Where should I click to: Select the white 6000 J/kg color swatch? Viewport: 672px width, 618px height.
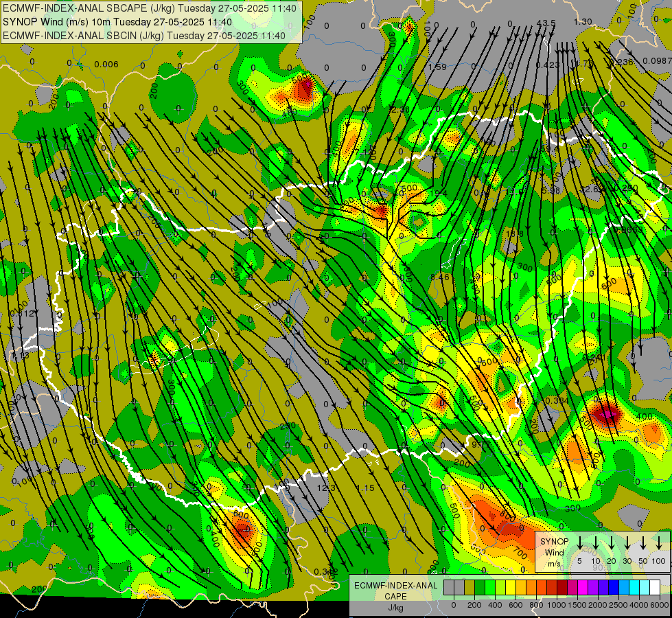(x=656, y=587)
